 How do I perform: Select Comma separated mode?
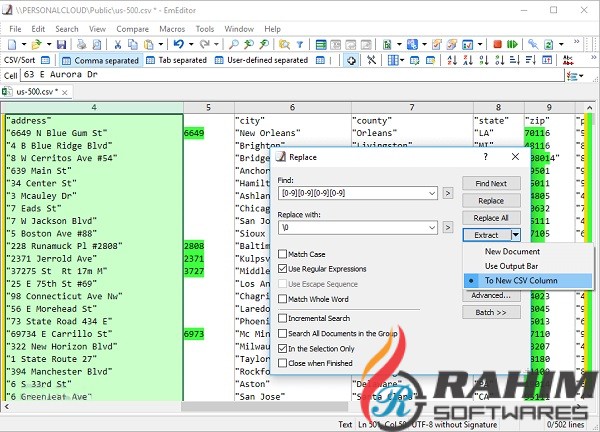pyautogui.click(x=101, y=60)
